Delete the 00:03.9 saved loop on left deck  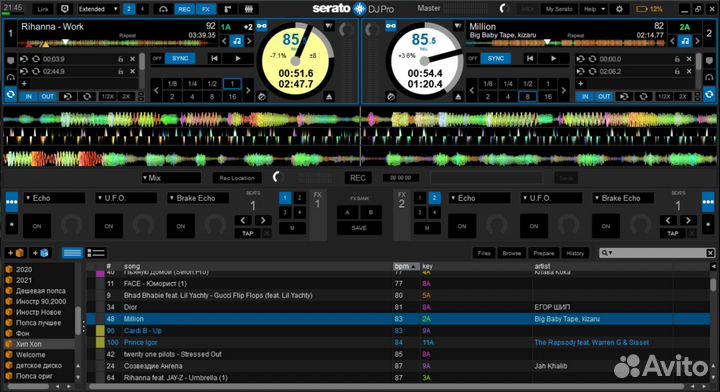132,59
